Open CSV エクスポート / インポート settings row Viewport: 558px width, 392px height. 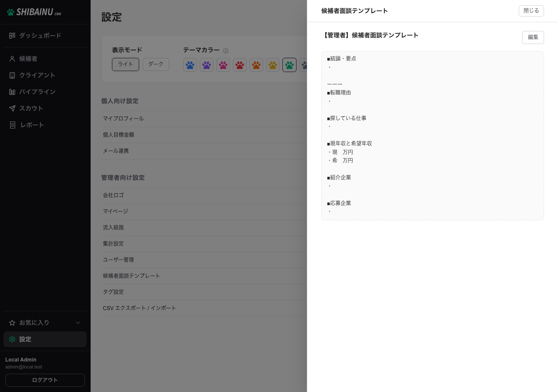coord(204,308)
